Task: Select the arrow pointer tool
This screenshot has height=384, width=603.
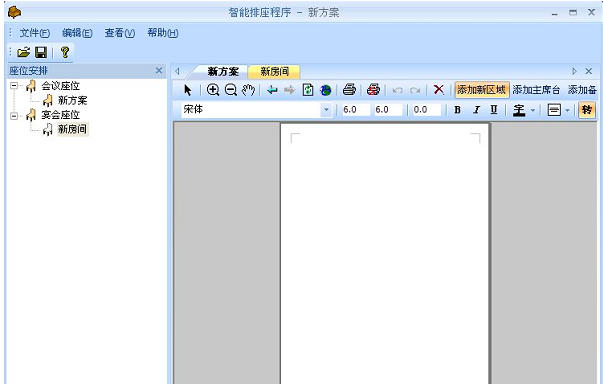Action: tap(188, 90)
